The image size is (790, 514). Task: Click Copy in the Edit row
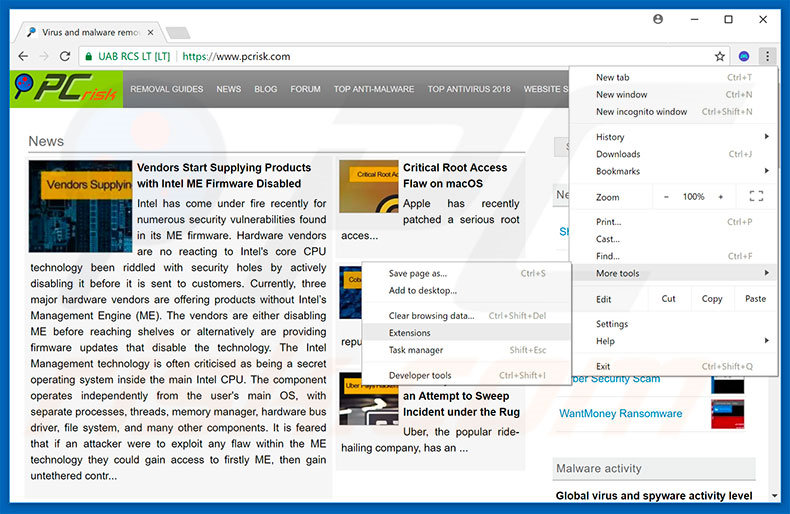pyautogui.click(x=712, y=299)
